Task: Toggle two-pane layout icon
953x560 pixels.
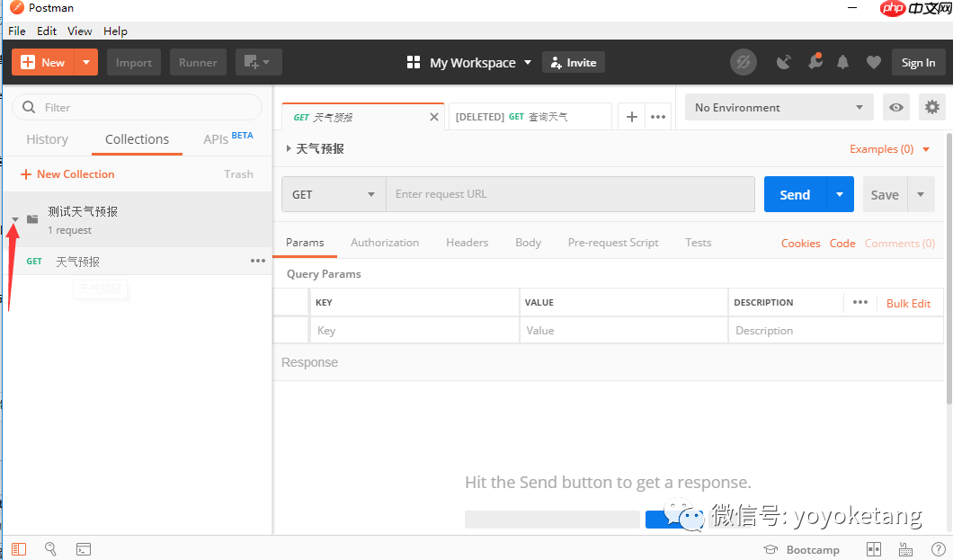Action: click(873, 549)
